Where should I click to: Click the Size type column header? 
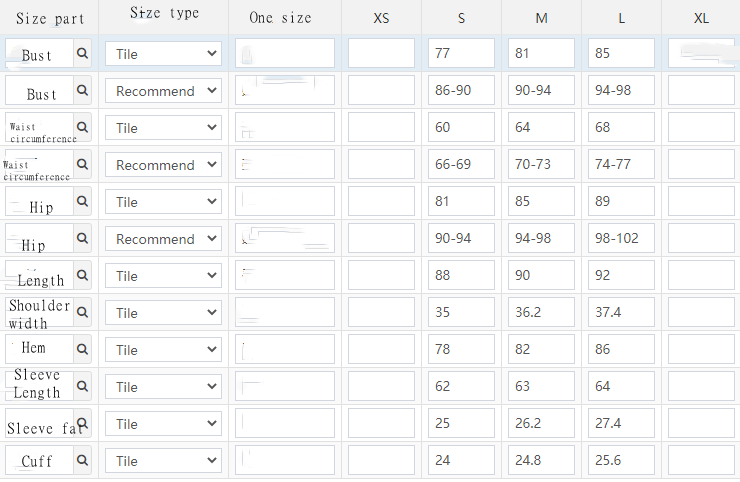pyautogui.click(x=165, y=14)
